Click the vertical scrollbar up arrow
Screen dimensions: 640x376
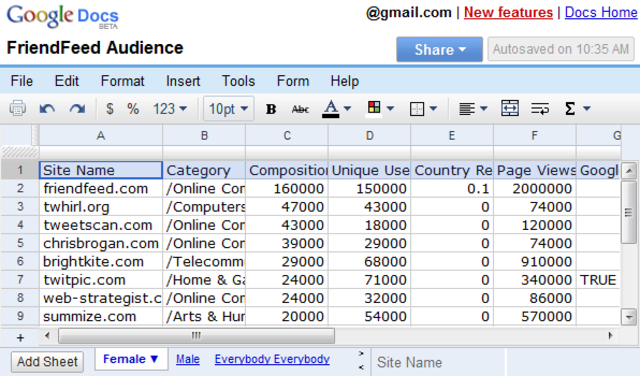(629, 171)
